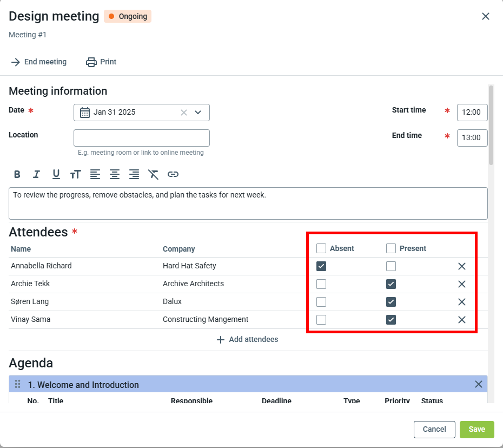The image size is (503, 448).
Task: Click End meeting
Action: coord(39,62)
